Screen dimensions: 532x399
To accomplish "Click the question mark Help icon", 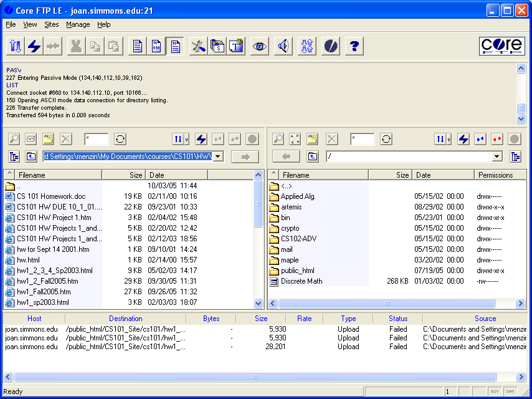I will 354,47.
